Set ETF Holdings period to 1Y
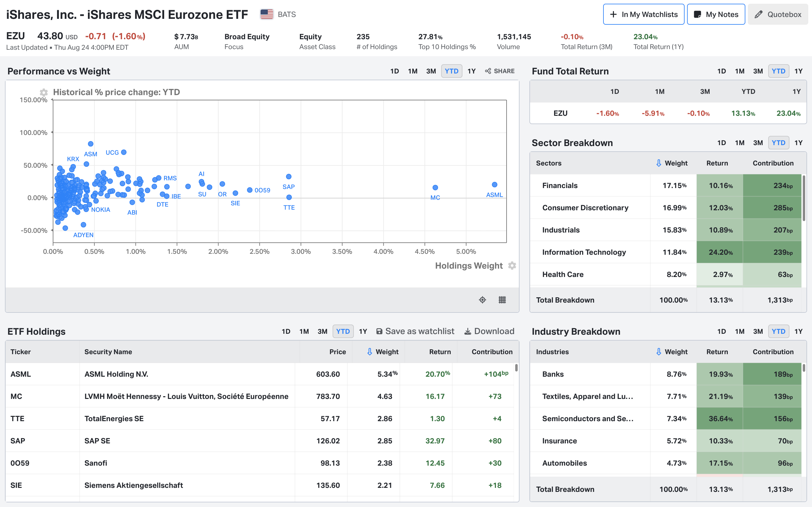 tap(363, 331)
